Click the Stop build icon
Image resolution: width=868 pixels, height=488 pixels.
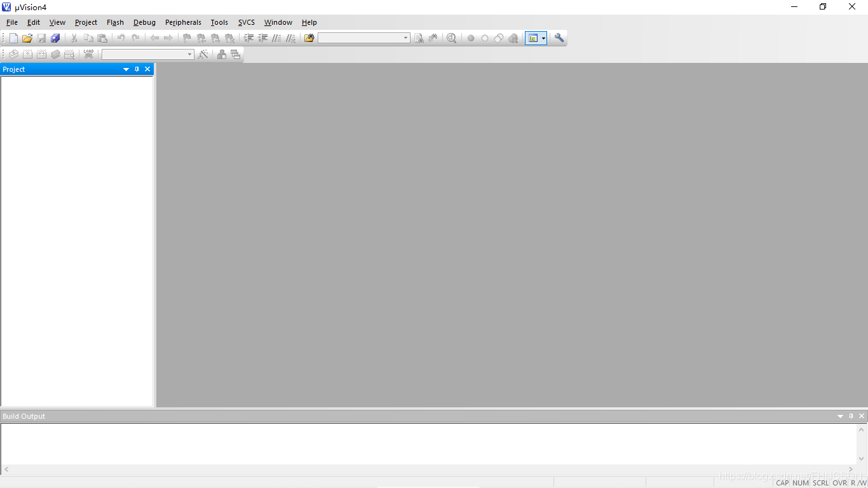69,55
